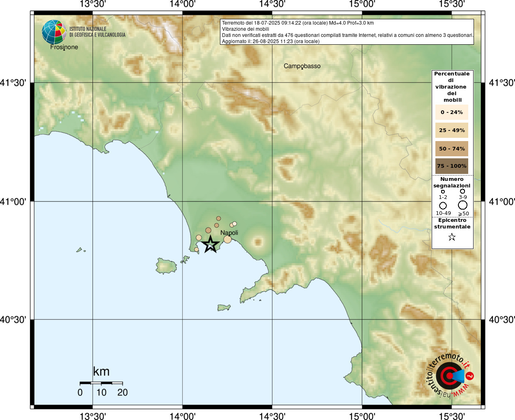Click Capri island south of the peninsula
The width and height of the screenshot is (515, 420).
224,308
